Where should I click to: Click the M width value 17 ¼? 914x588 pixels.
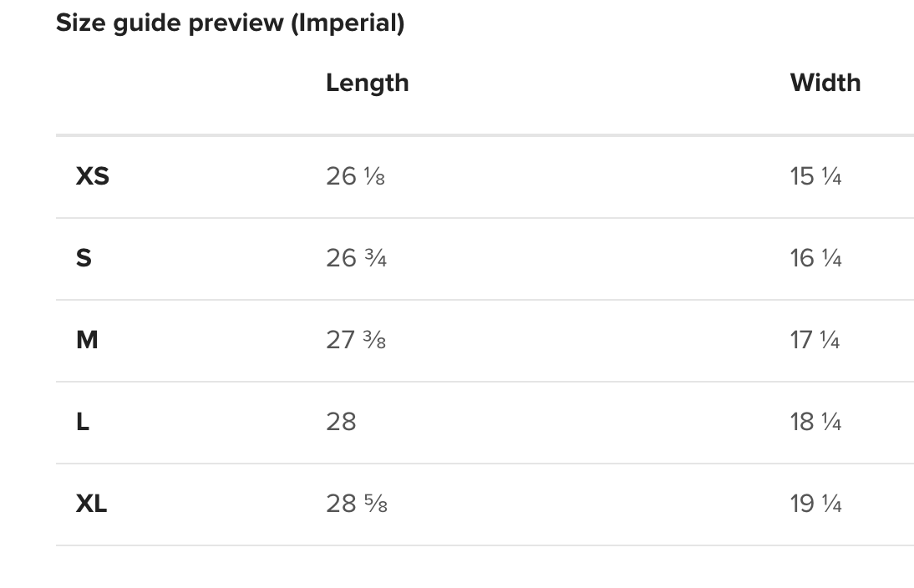coord(815,340)
